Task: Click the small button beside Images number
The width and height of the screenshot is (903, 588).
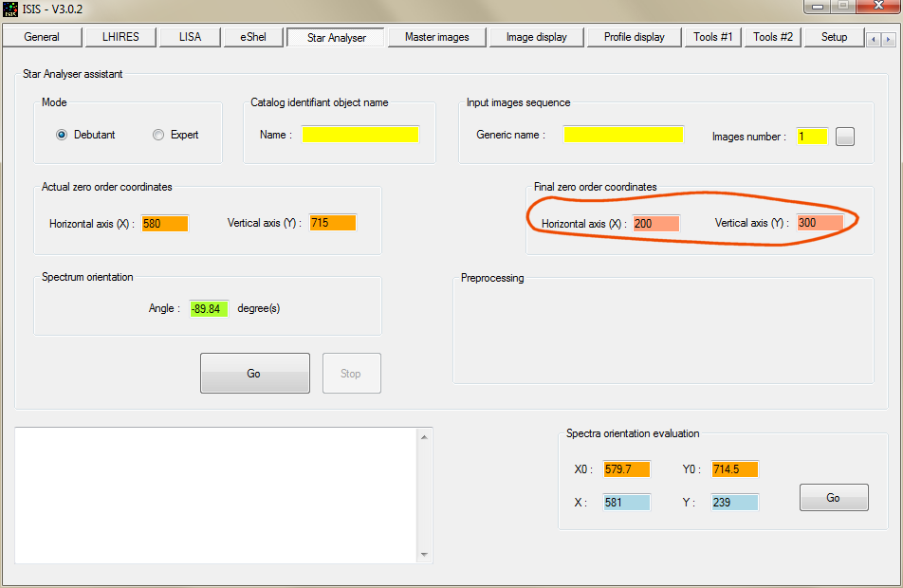Action: (x=845, y=137)
